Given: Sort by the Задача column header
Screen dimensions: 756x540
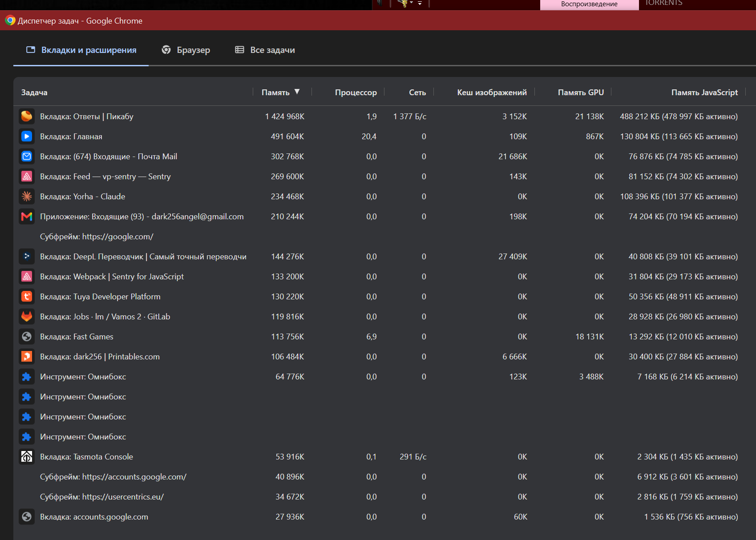Looking at the screenshot, I should pyautogui.click(x=34, y=93).
